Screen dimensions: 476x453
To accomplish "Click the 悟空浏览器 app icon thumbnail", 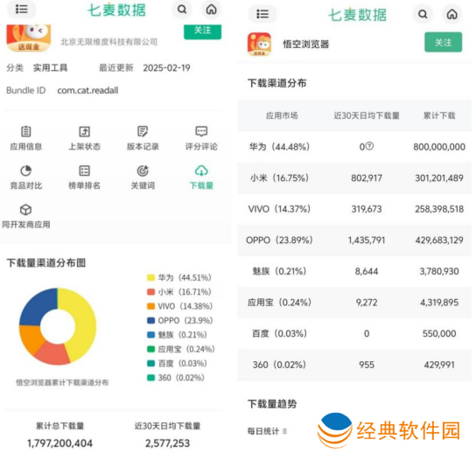I will [259, 45].
